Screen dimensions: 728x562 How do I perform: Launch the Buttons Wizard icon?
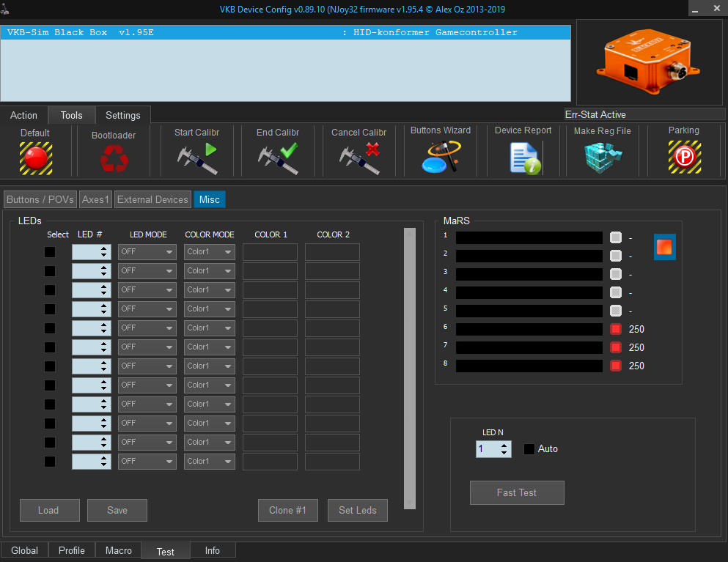pos(440,156)
